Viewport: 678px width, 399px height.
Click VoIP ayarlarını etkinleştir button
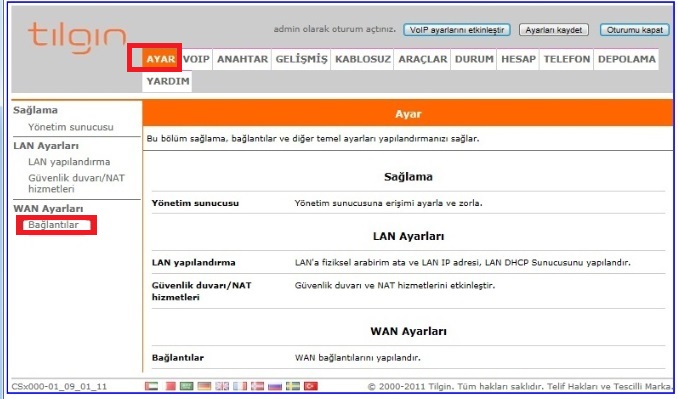(457, 30)
